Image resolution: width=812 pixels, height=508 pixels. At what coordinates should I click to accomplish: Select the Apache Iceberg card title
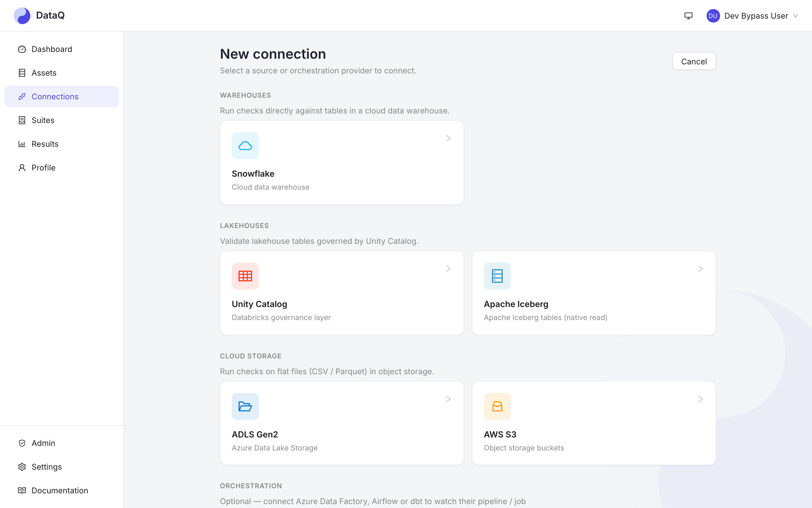click(x=516, y=304)
